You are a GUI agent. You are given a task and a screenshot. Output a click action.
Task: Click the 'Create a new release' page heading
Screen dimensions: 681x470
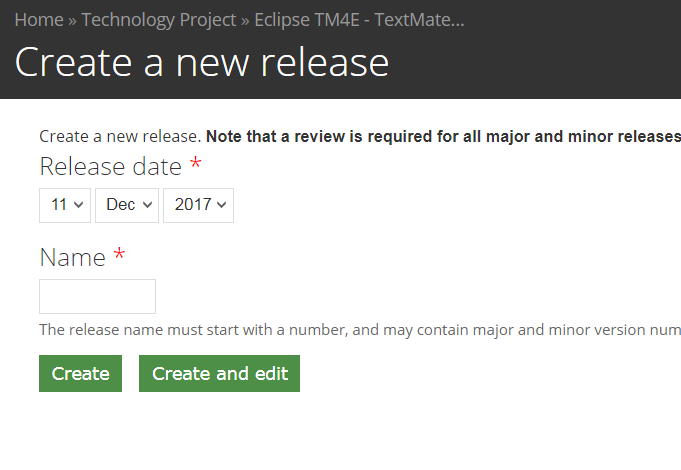click(201, 62)
